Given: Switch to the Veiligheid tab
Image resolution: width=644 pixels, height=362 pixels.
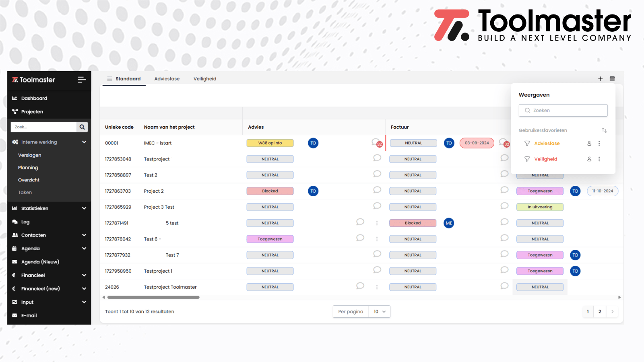Looking at the screenshot, I should (x=205, y=79).
